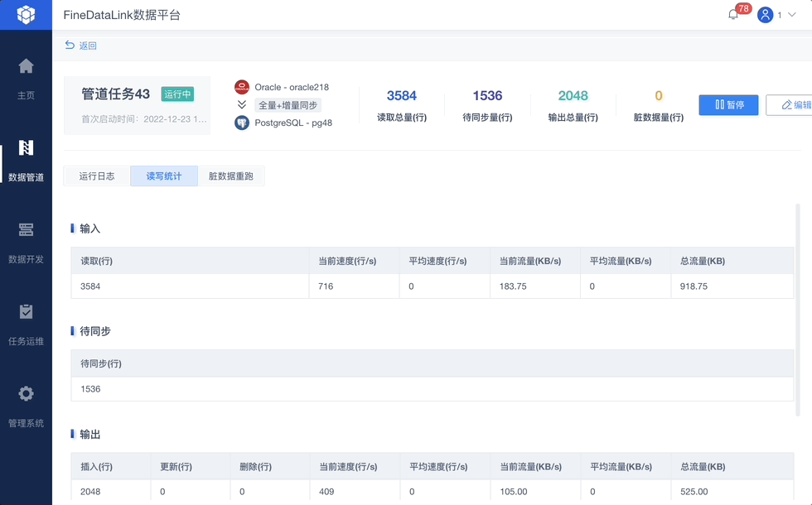Click the 读取(行) column header
Image resolution: width=812 pixels, height=505 pixels.
190,261
